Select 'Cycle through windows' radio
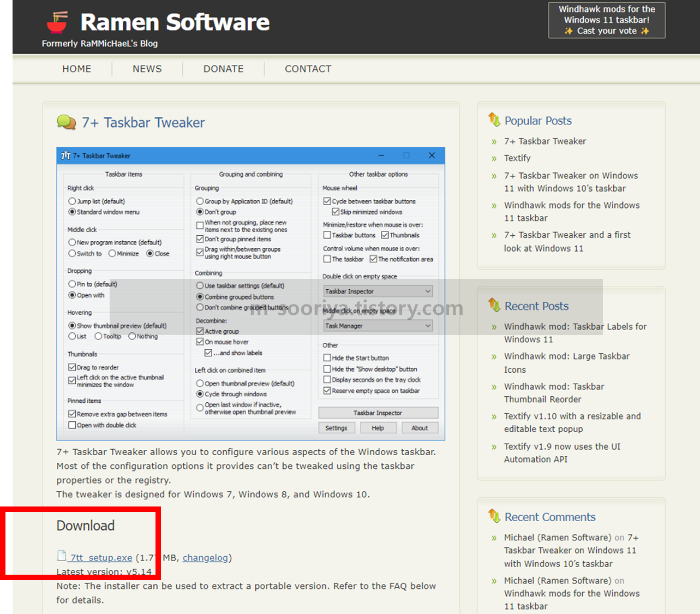Image resolution: width=700 pixels, height=614 pixels. coord(200,394)
